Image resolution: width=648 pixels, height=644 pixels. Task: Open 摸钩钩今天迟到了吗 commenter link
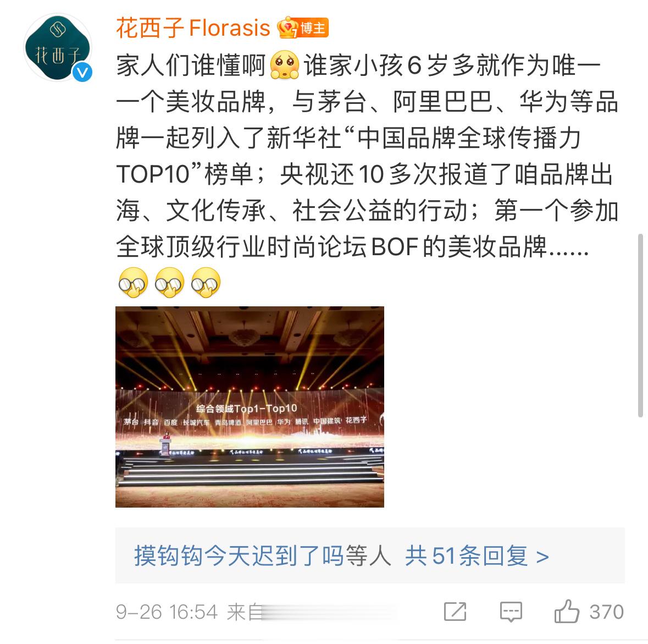click(239, 555)
